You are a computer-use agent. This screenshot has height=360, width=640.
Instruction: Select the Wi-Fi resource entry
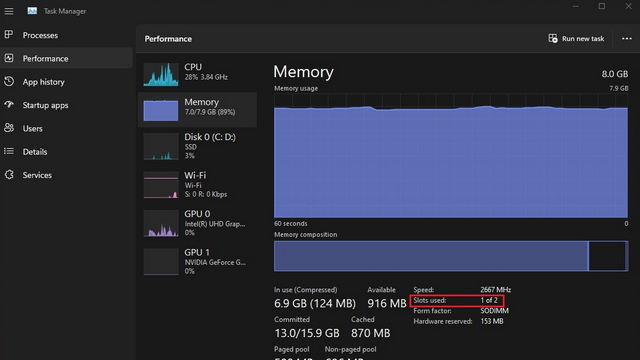pos(198,184)
